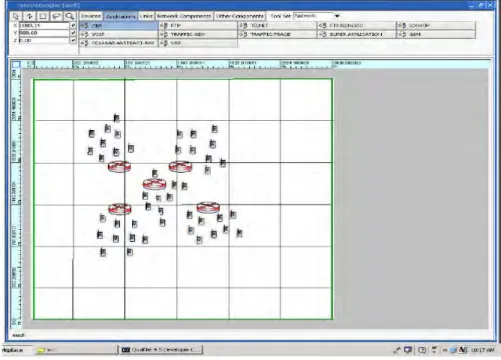The width and height of the screenshot is (501, 360).
Task: Open the Other Components tab
Action: click(239, 16)
